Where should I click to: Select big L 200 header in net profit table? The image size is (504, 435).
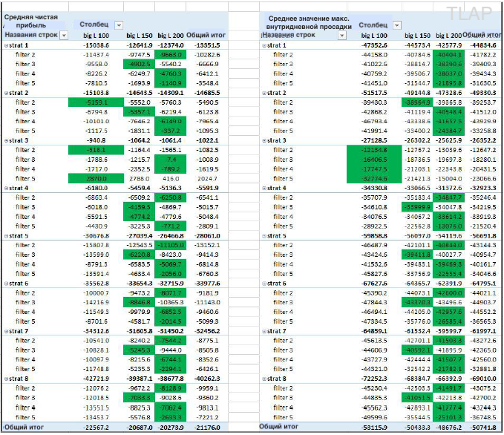(x=171, y=36)
